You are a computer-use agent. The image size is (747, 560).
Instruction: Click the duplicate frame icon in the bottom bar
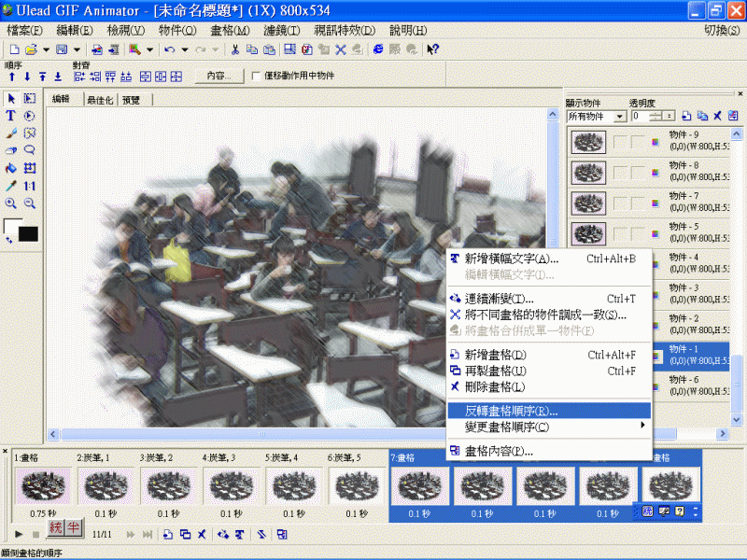(x=184, y=534)
